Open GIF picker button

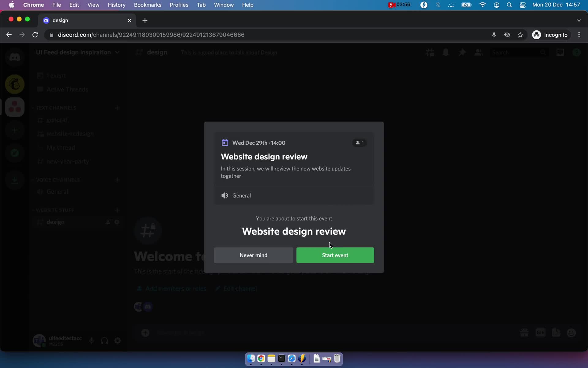coord(541,333)
